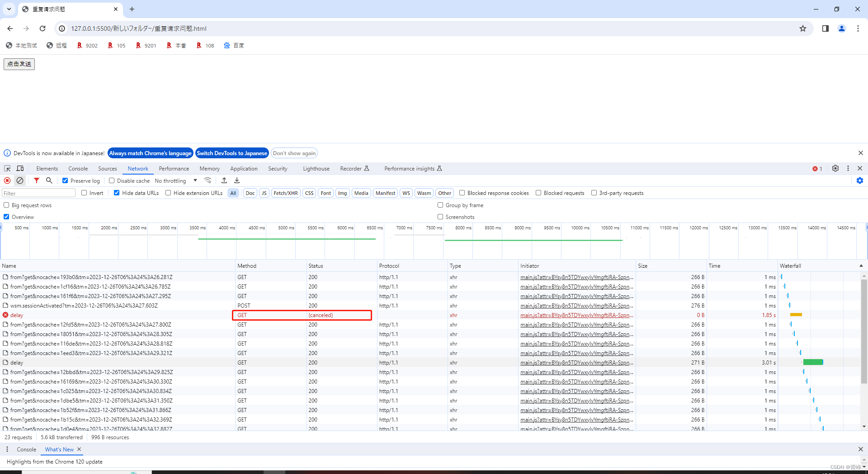
Task: Click in the network Filter input
Action: pyautogui.click(x=38, y=193)
